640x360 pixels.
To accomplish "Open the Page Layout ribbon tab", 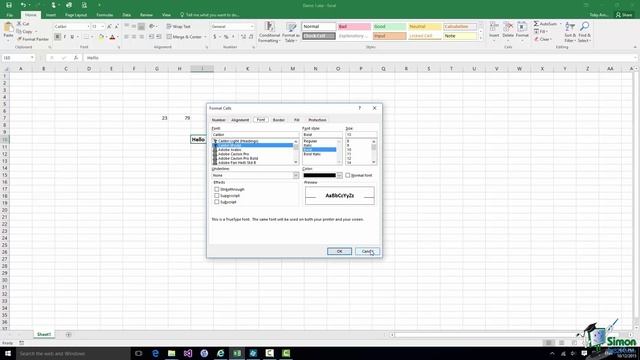I will (76, 15).
